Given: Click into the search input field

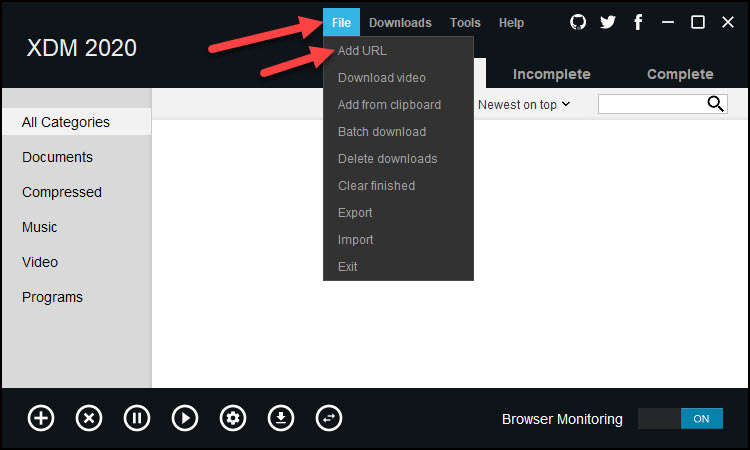Looking at the screenshot, I should click(x=651, y=104).
